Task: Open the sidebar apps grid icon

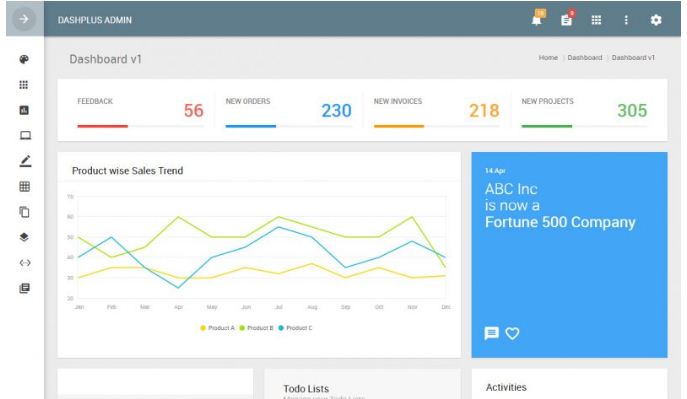Action: [x=24, y=85]
